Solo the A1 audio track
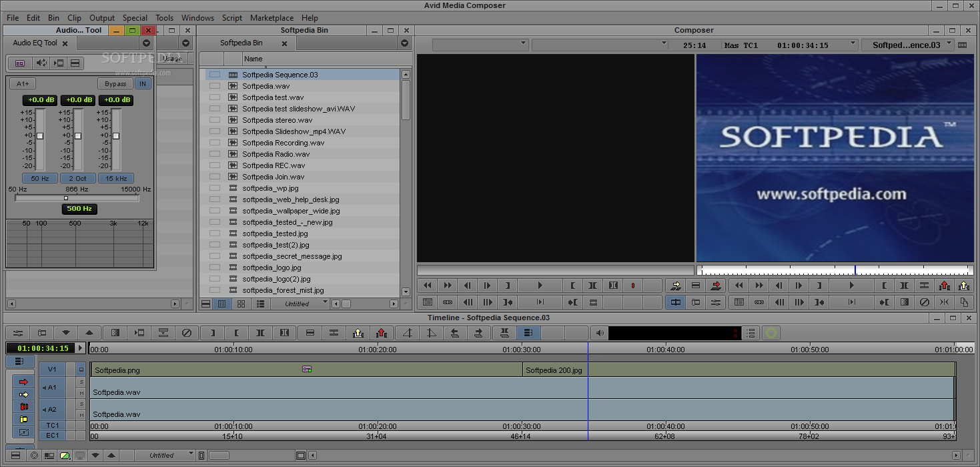The image size is (980, 467). (81, 382)
